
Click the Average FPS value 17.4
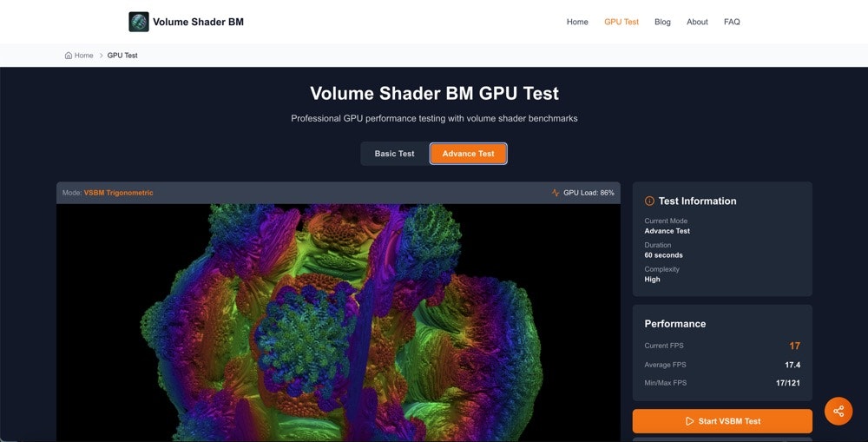click(792, 365)
